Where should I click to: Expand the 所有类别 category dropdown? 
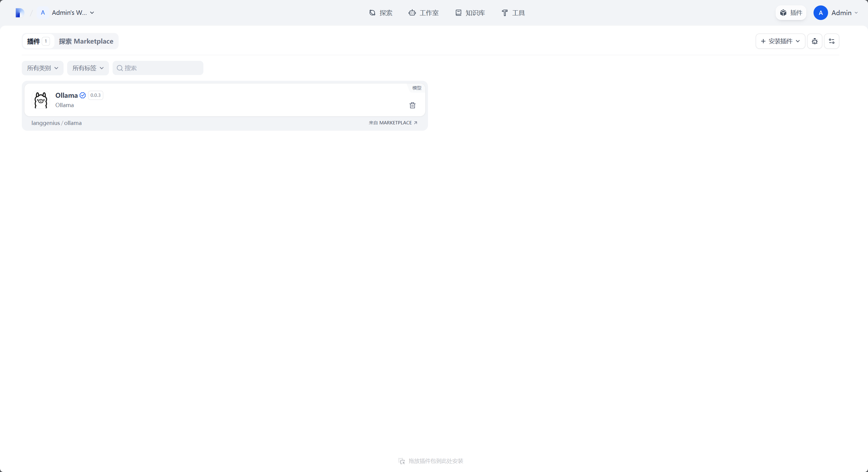pyautogui.click(x=42, y=68)
